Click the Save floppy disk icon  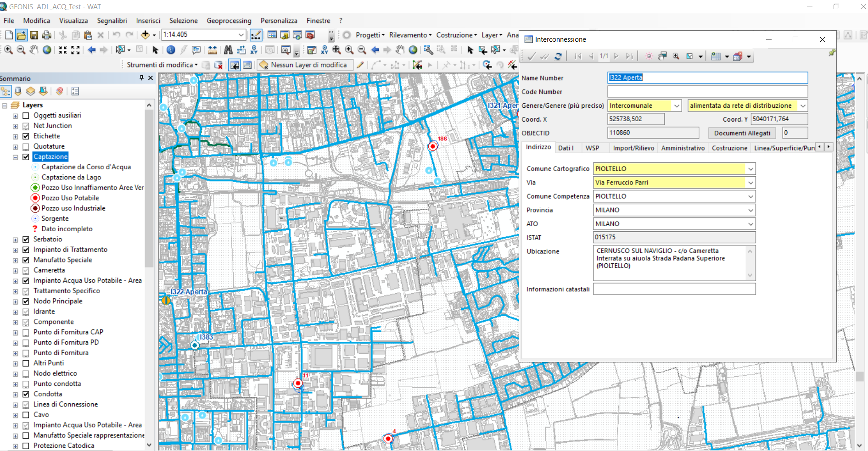click(34, 35)
